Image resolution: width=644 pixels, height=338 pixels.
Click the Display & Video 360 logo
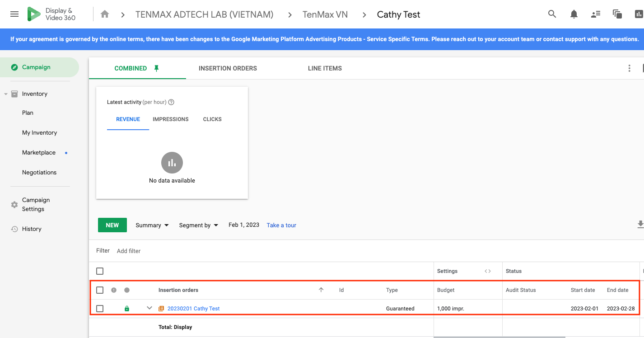51,14
